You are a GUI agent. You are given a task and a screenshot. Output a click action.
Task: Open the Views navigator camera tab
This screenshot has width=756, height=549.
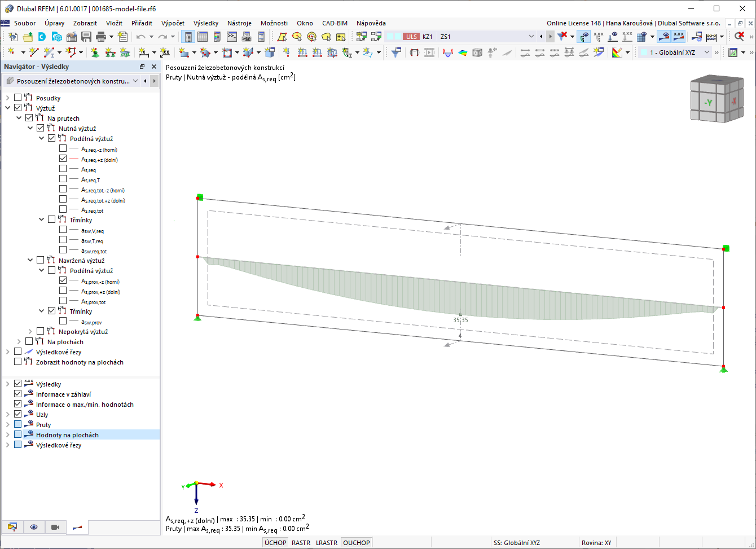coord(55,527)
